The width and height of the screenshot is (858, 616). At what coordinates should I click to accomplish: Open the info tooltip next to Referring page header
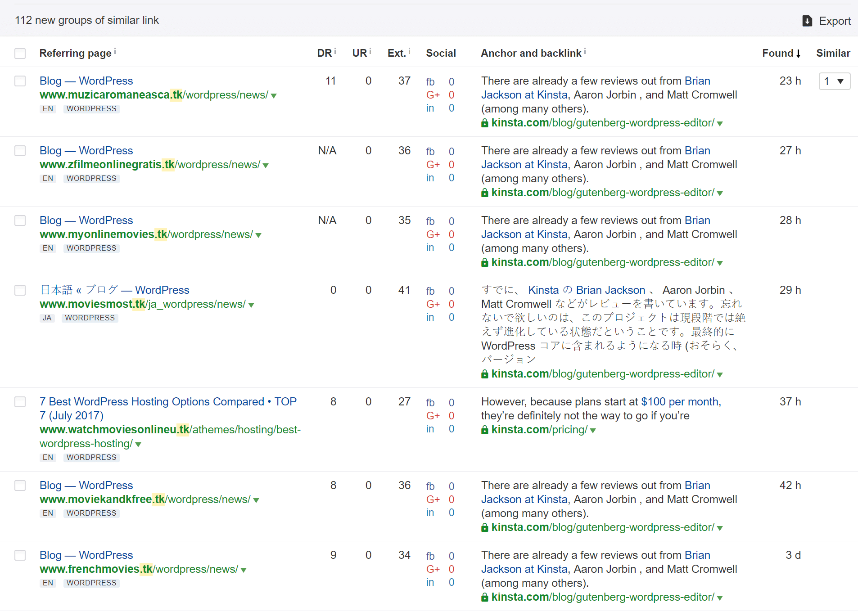[116, 50]
